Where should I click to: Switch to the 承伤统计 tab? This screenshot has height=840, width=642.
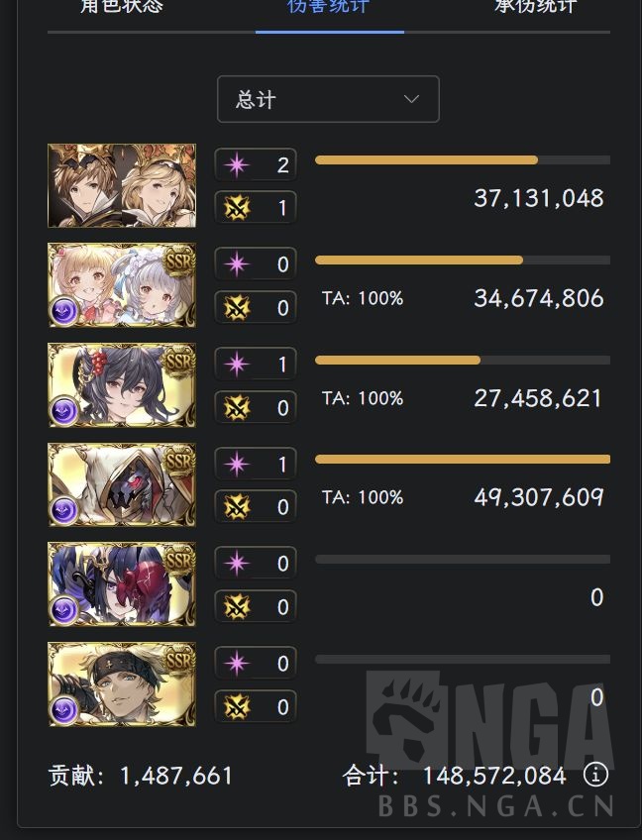click(x=535, y=8)
